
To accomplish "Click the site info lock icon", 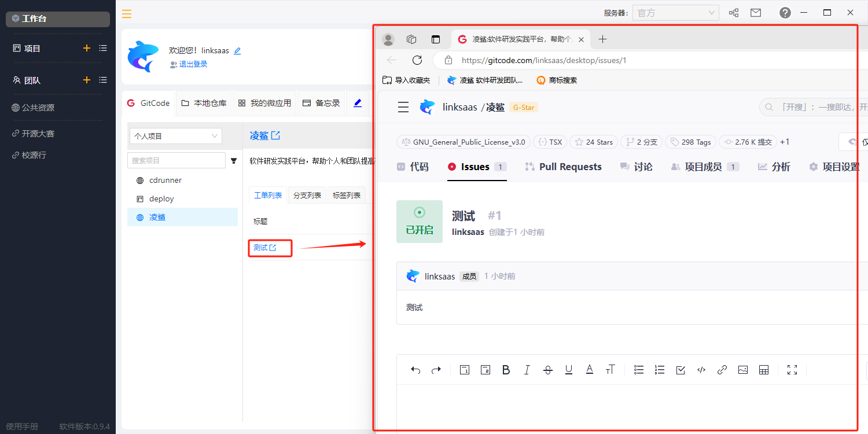I will click(x=447, y=60).
